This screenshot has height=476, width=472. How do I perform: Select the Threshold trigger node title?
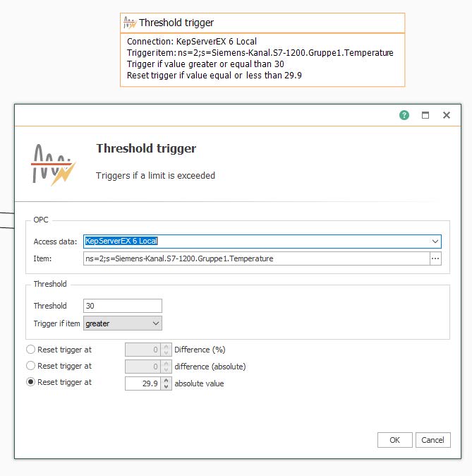pos(176,23)
